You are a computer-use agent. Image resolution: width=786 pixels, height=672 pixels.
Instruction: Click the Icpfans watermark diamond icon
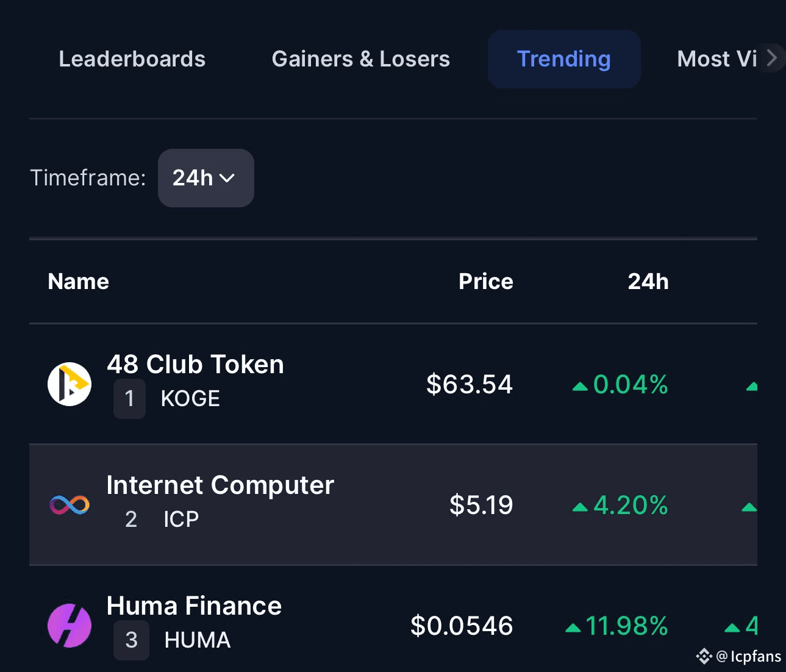704,656
